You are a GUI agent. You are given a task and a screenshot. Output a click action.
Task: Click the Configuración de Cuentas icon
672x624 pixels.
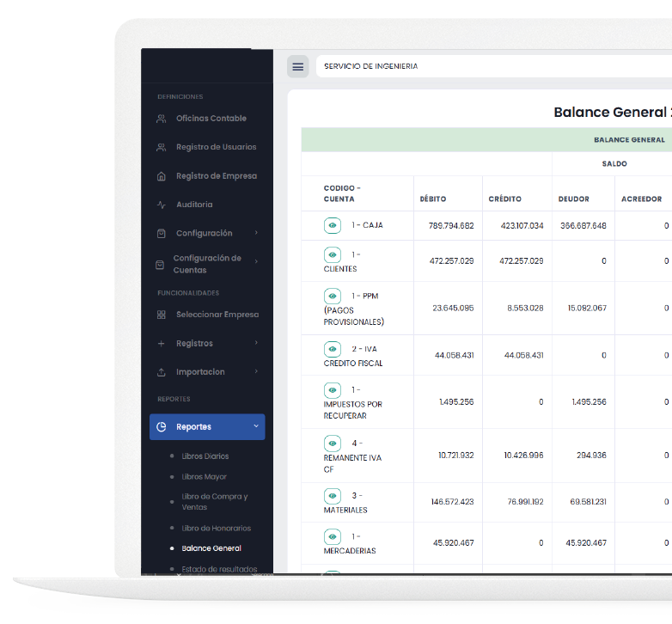(160, 265)
